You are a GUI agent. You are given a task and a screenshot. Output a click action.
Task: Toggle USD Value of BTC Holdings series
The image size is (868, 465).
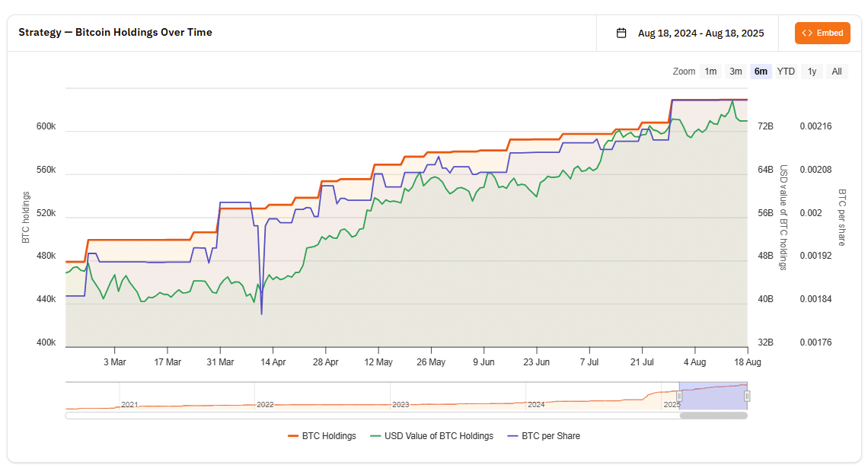click(x=431, y=436)
